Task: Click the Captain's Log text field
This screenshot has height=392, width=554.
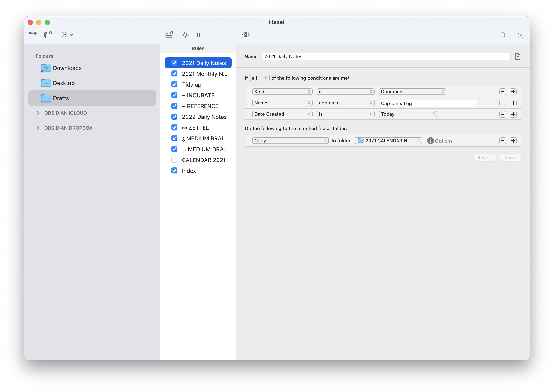Action: [x=428, y=103]
